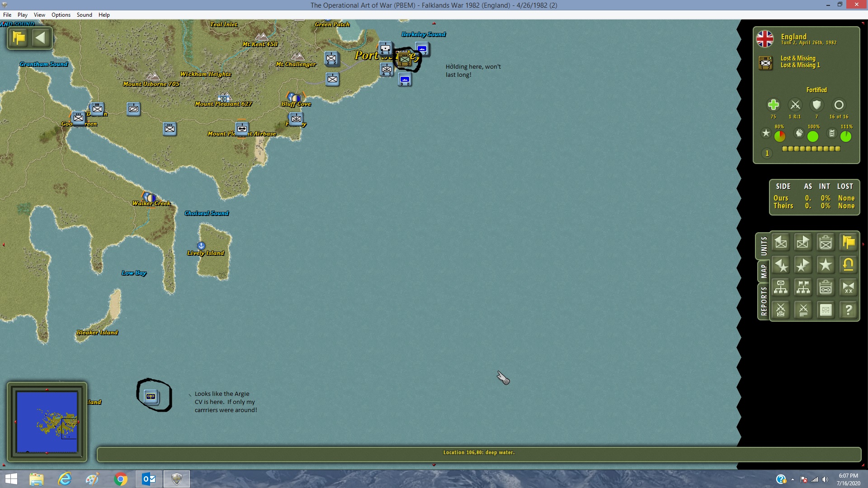Open the Options menu
This screenshot has width=868, height=488.
tap(61, 15)
